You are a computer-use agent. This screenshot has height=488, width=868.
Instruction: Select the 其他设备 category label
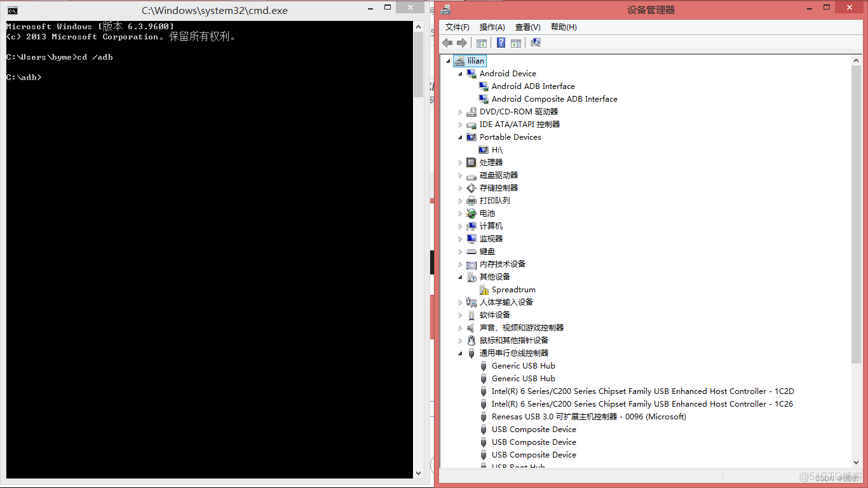click(x=495, y=277)
